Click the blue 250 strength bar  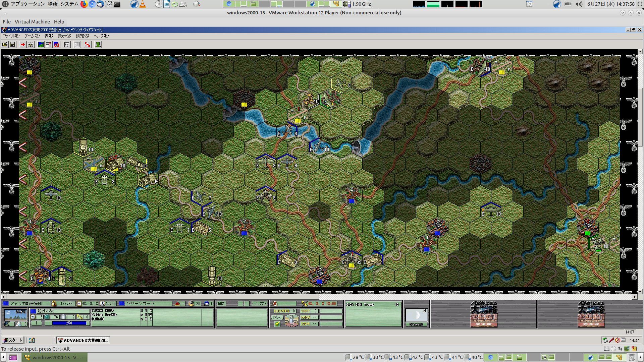point(69,323)
